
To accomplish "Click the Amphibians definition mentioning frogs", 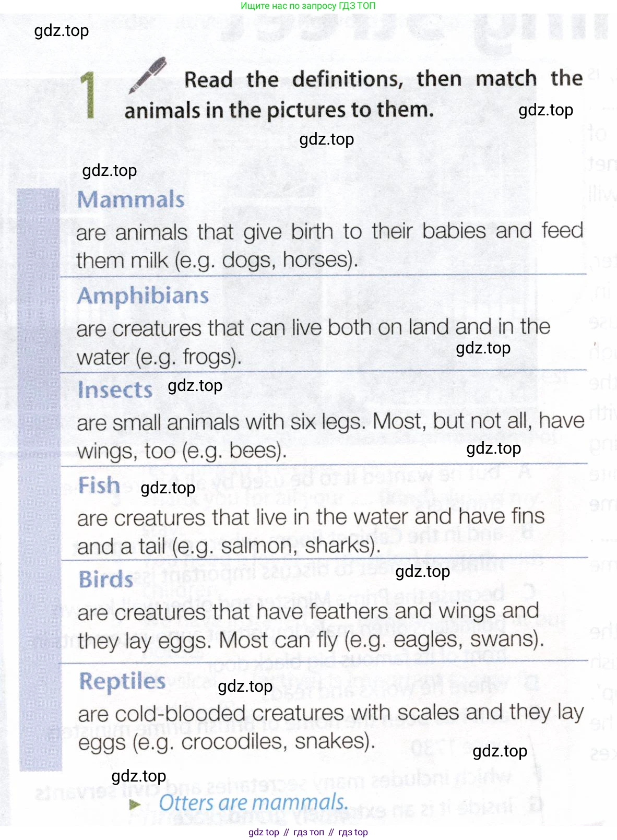I will (313, 342).
